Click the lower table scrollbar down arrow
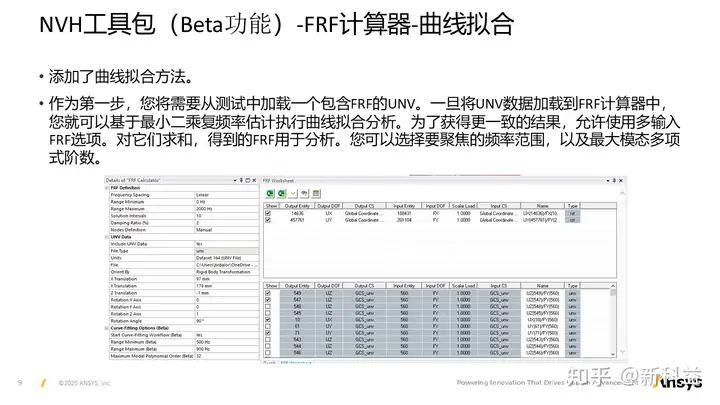Viewport: 720px width, 405px height. pyautogui.click(x=613, y=354)
